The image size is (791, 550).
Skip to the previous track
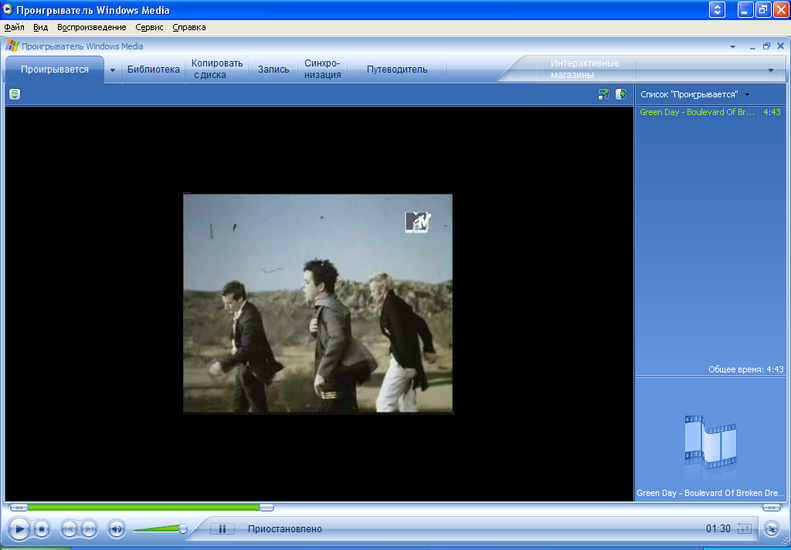click(x=69, y=529)
